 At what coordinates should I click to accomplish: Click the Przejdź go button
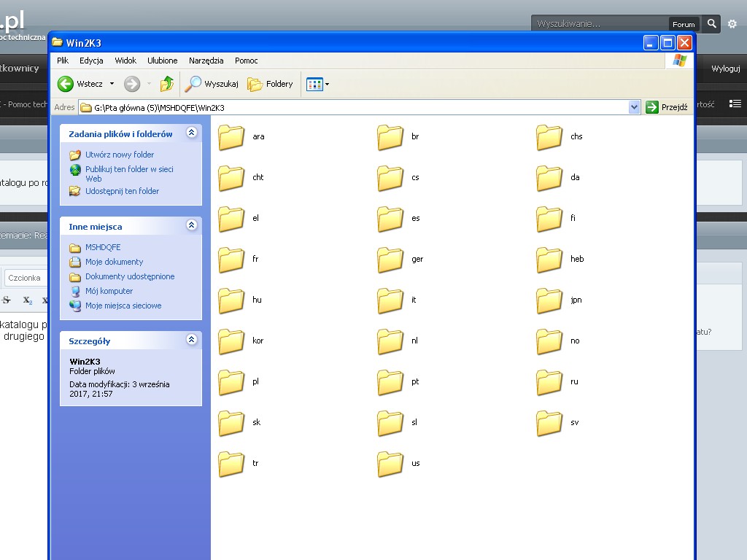click(x=667, y=107)
